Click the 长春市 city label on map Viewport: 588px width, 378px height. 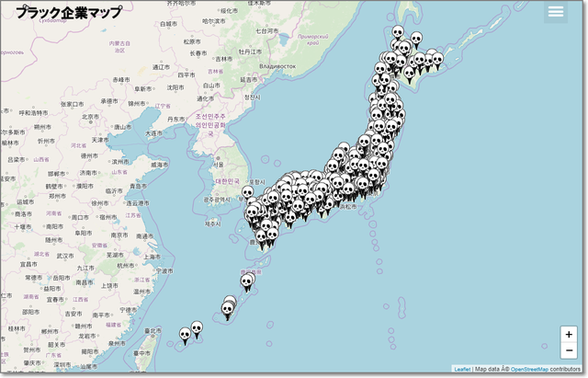point(199,53)
